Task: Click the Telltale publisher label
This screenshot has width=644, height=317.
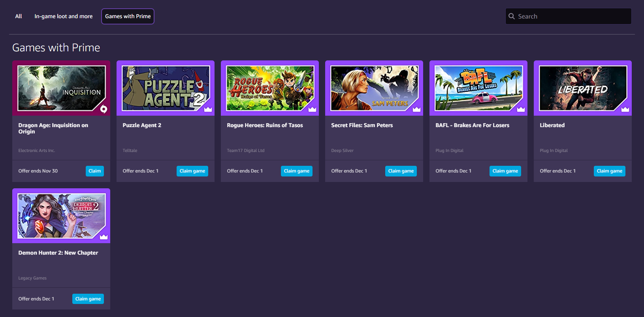Action: [130, 150]
